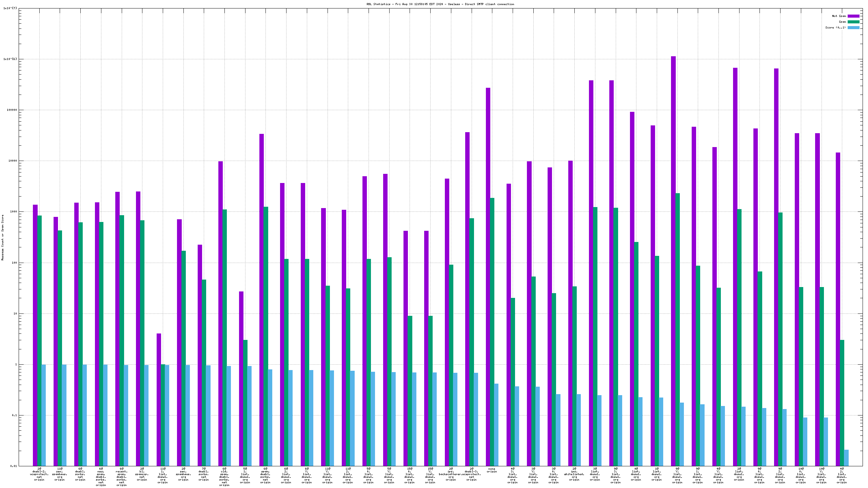Click the ips.backscatterer.org x-axis label
The height and width of the screenshot is (488, 868).
(x=451, y=474)
